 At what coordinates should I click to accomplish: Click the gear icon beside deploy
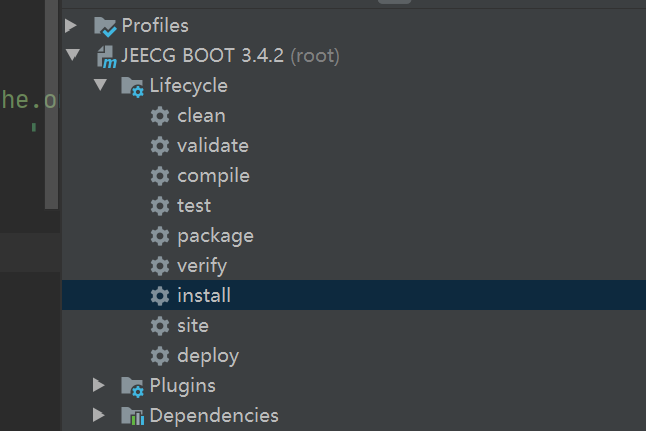[160, 356]
